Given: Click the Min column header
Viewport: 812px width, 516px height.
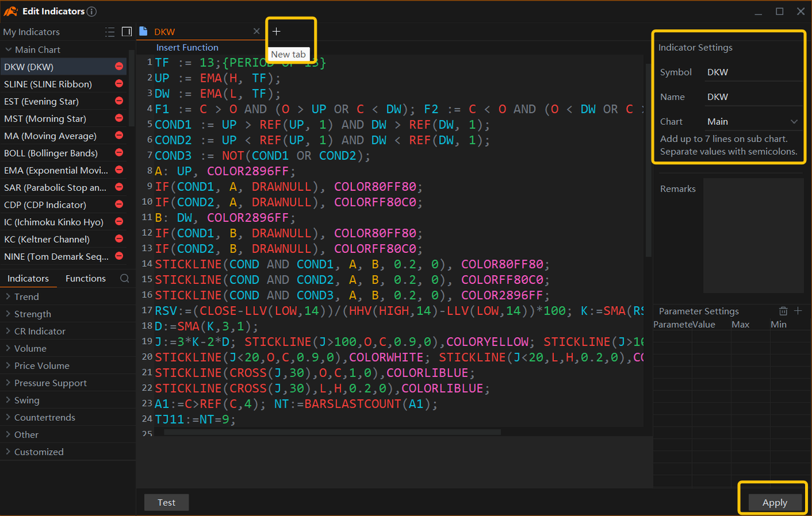Looking at the screenshot, I should point(778,325).
